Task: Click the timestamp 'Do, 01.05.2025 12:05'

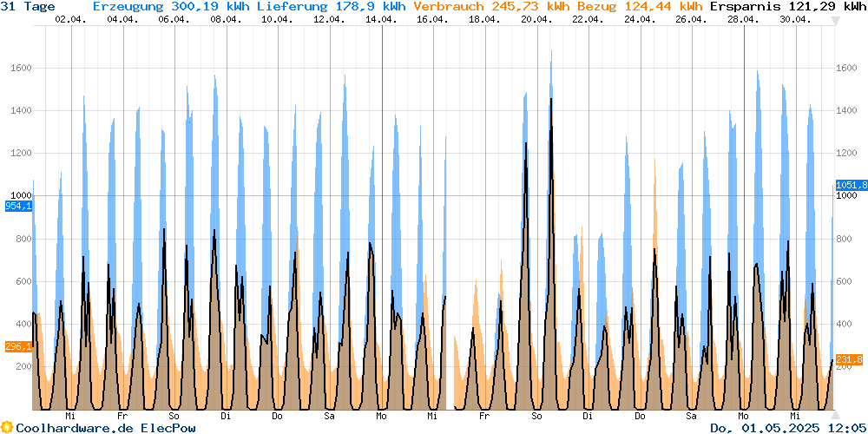Action: tap(788, 428)
